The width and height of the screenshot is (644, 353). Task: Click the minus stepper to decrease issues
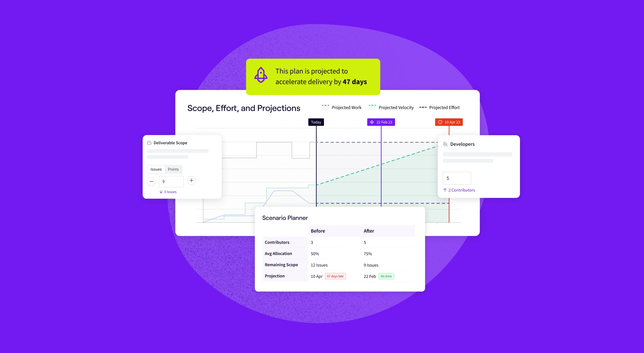[x=151, y=180]
